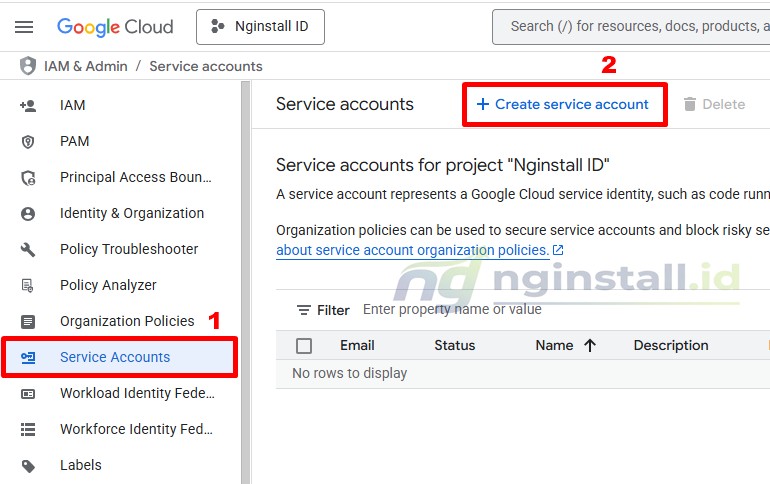The width and height of the screenshot is (770, 484).
Task: Click the Name column sort arrow
Action: [x=590, y=346]
